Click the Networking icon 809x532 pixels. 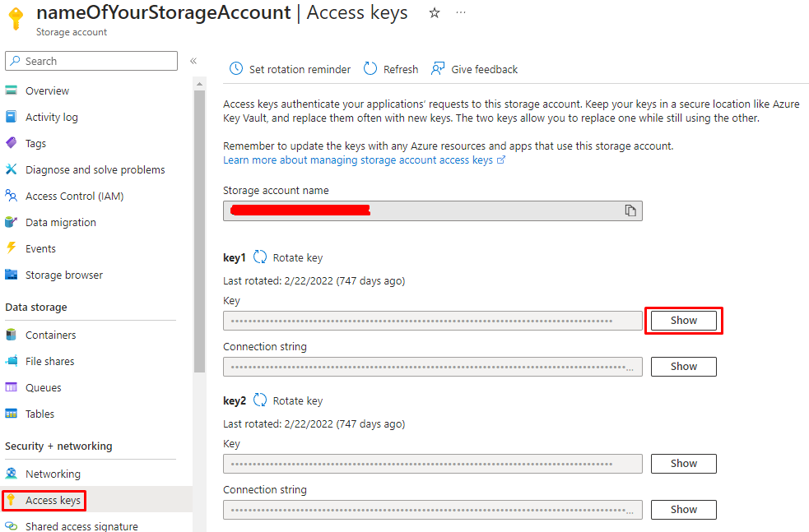click(x=12, y=474)
